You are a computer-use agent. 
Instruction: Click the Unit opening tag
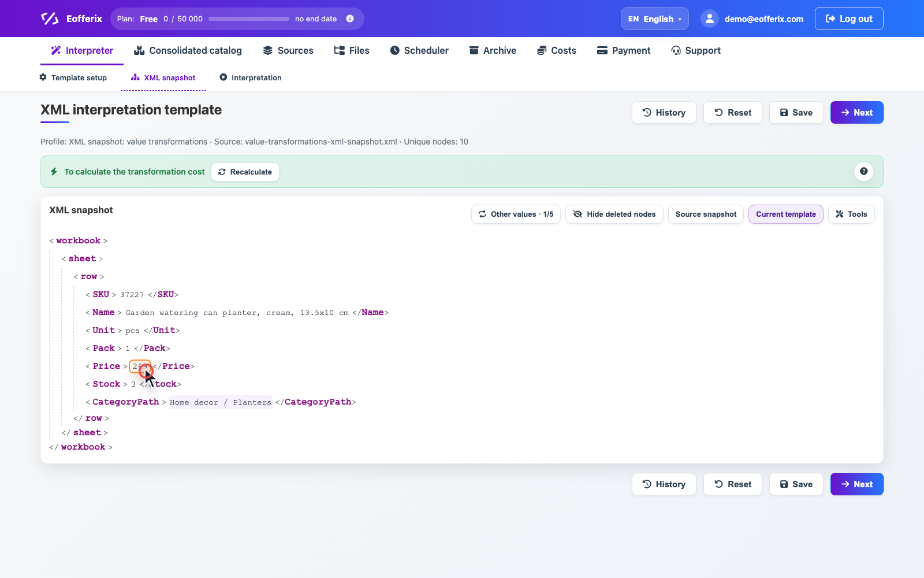(x=104, y=330)
